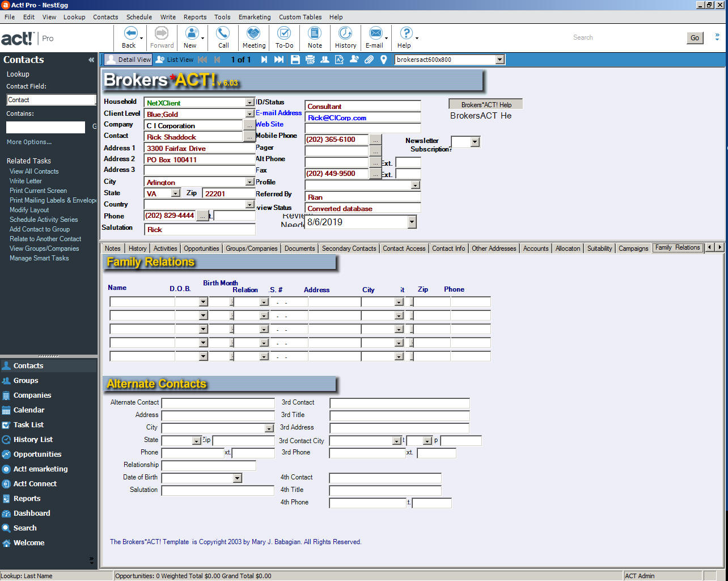Open Companies in the navigation pane
Image resolution: width=728 pixels, height=581 pixels.
click(x=32, y=395)
